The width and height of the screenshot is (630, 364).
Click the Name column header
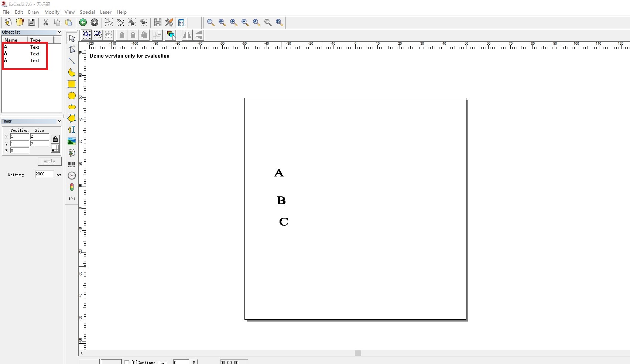click(15, 40)
